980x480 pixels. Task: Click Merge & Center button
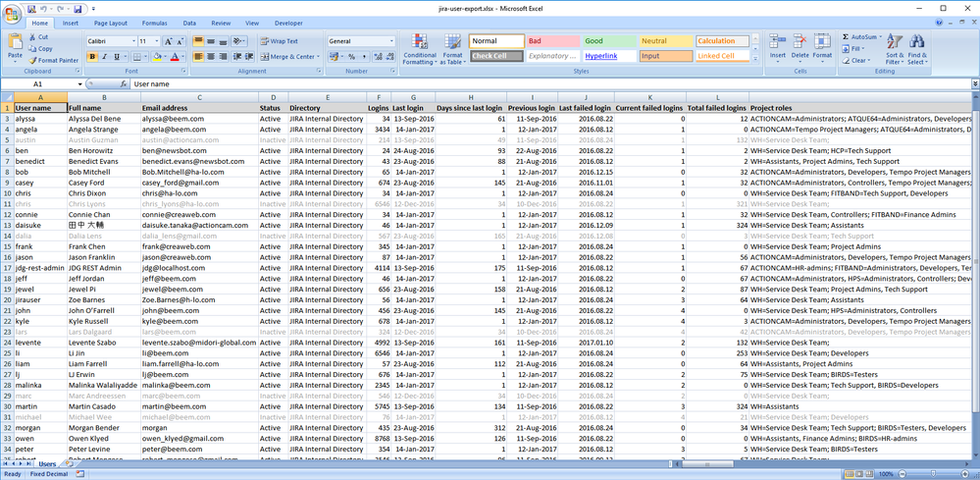coord(289,57)
